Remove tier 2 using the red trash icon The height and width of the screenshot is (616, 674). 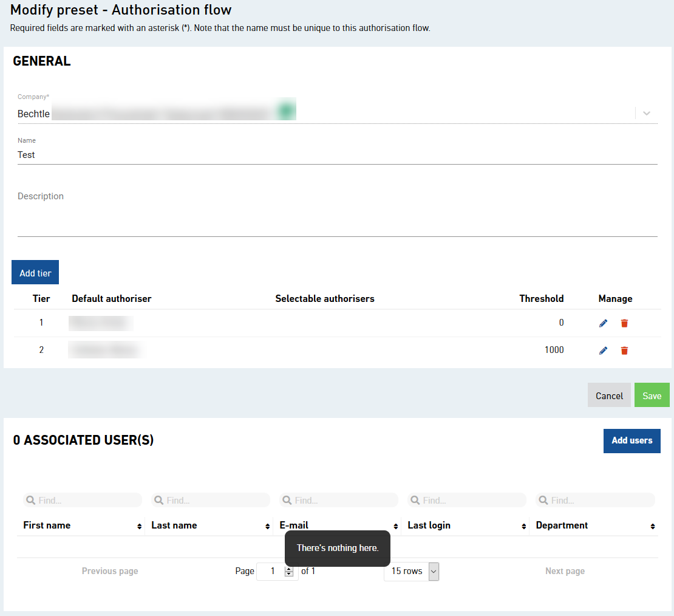pos(624,350)
